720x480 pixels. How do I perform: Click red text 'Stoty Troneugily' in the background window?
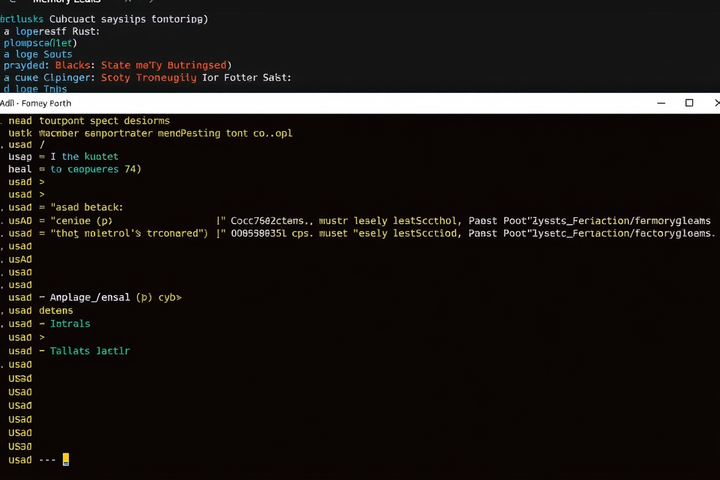[148, 78]
